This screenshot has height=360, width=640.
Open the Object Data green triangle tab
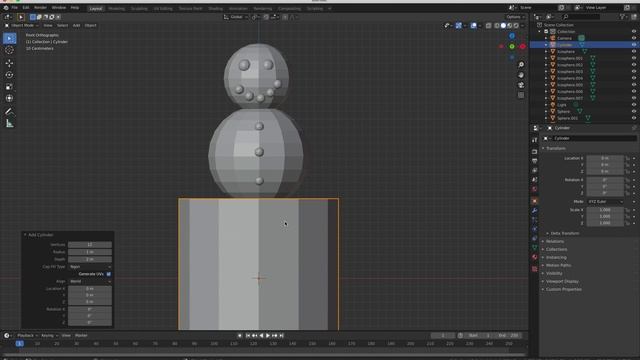(x=535, y=248)
